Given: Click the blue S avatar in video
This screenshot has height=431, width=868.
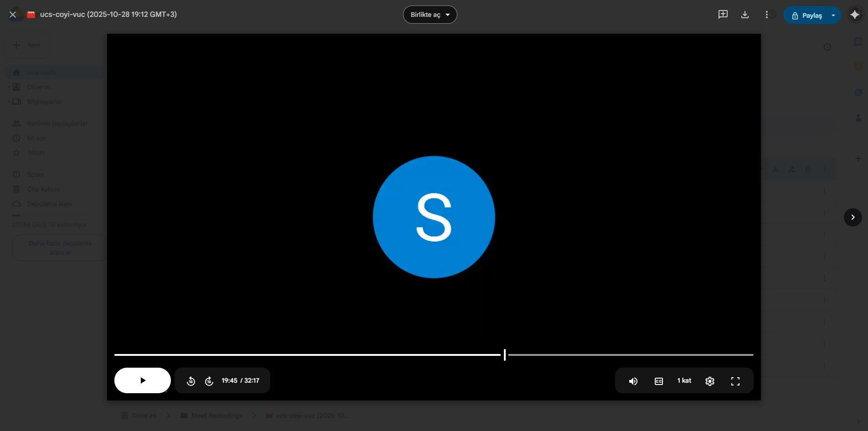Looking at the screenshot, I should pyautogui.click(x=434, y=217).
